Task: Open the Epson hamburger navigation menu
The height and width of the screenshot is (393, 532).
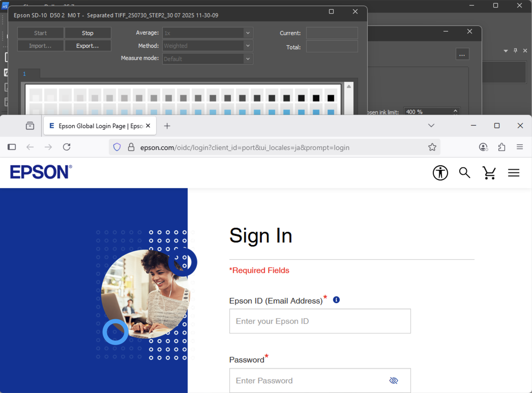Action: tap(513, 173)
